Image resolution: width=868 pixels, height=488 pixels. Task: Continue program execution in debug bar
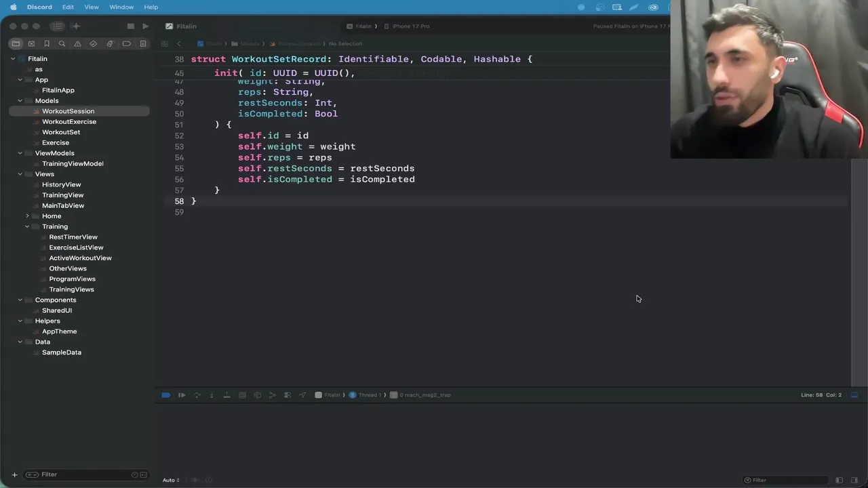tap(182, 394)
